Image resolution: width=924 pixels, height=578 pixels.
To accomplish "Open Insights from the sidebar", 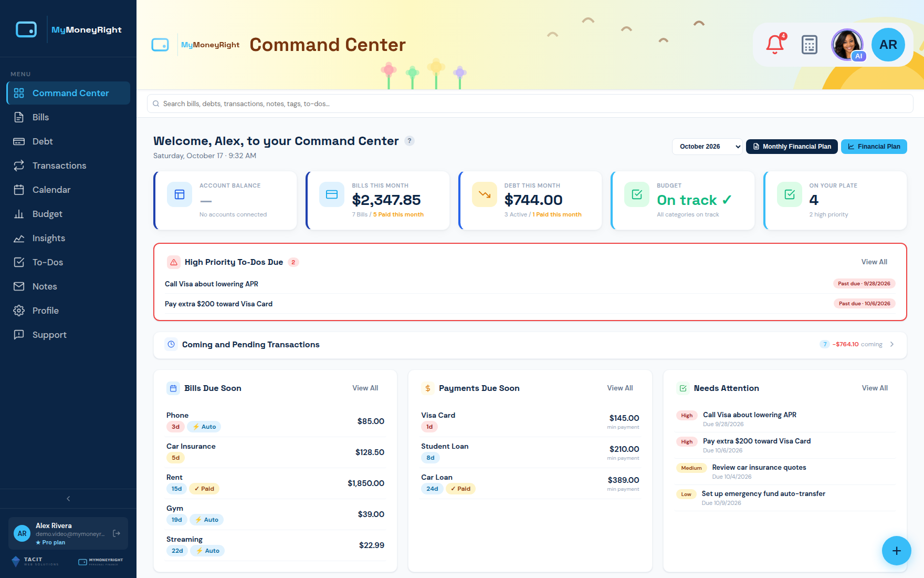I will point(68,238).
